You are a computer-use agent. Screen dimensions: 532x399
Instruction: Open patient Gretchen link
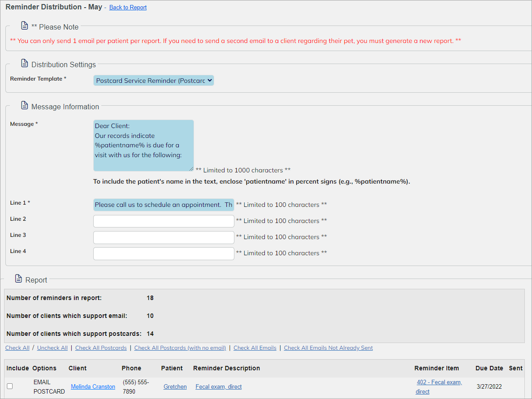click(175, 387)
